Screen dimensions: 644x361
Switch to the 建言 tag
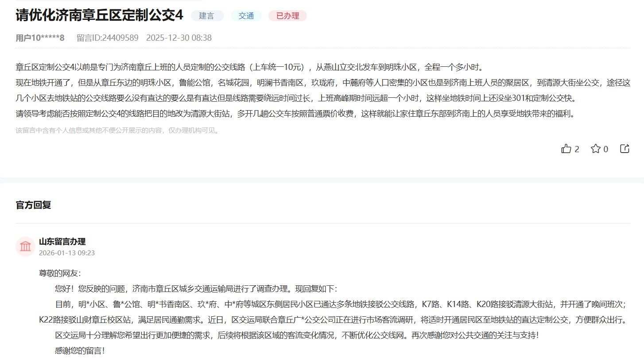pos(207,15)
